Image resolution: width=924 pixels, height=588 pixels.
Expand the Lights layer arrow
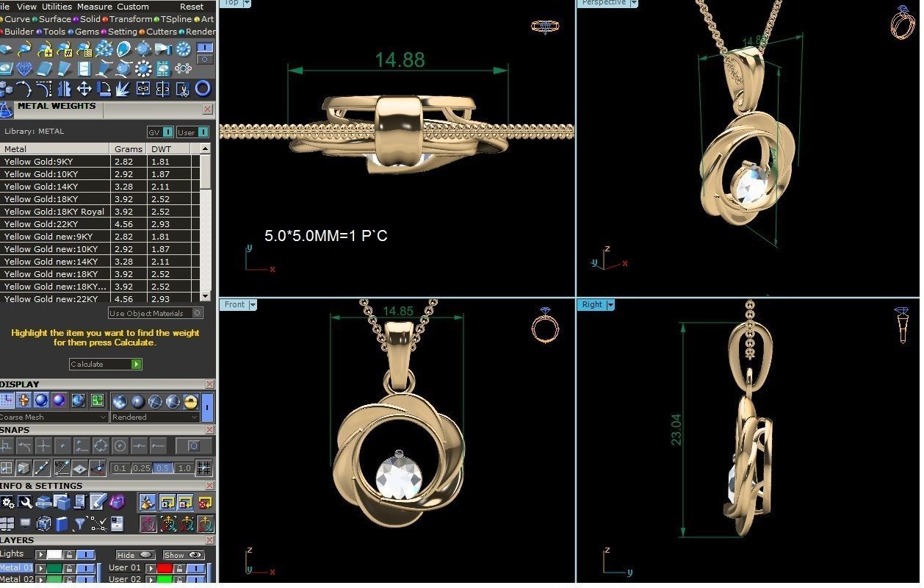[x=40, y=555]
